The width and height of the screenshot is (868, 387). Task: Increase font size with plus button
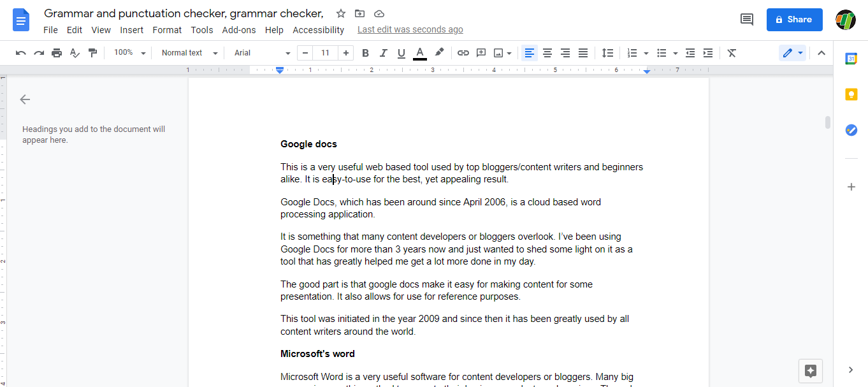coord(346,53)
